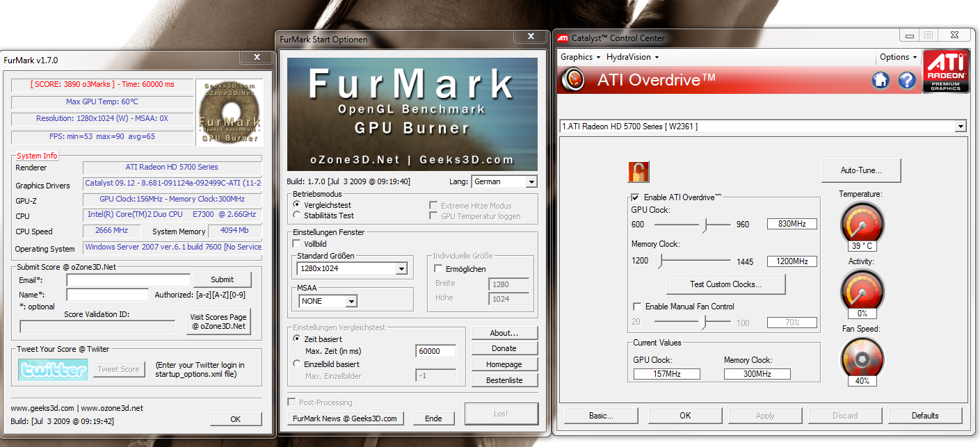
Task: Click the Max GPU Temp: 60°C text
Action: [102, 101]
